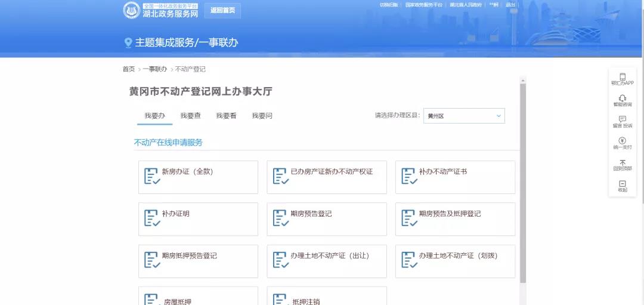This screenshot has height=305, width=644.
Task: Switch to the 我要查 tab
Action: 190,116
